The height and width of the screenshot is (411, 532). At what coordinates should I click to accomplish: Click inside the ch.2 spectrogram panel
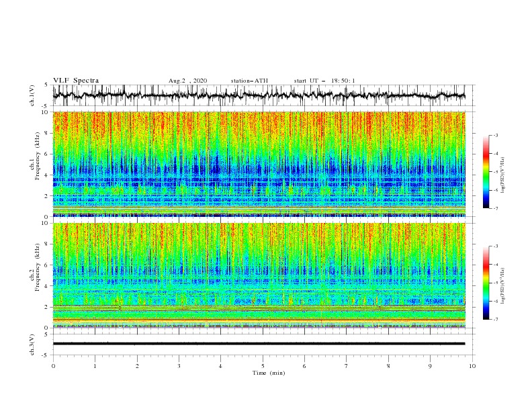click(x=259, y=275)
